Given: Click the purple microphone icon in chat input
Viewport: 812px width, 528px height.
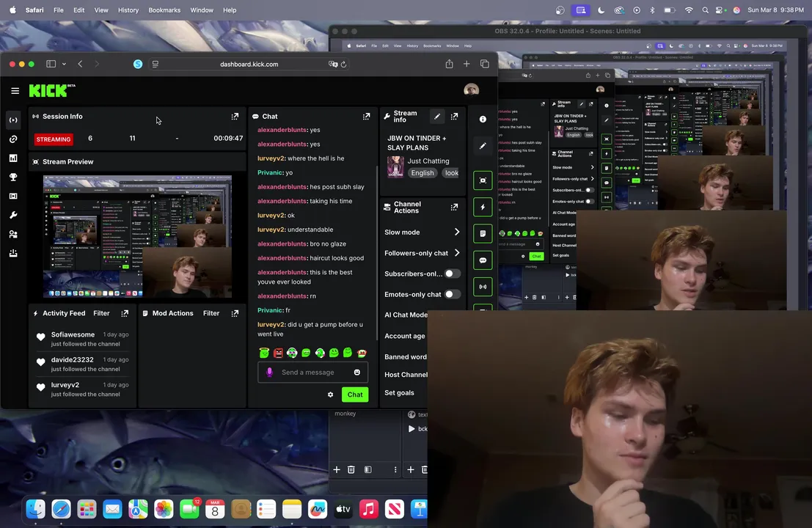Looking at the screenshot, I should 269,373.
